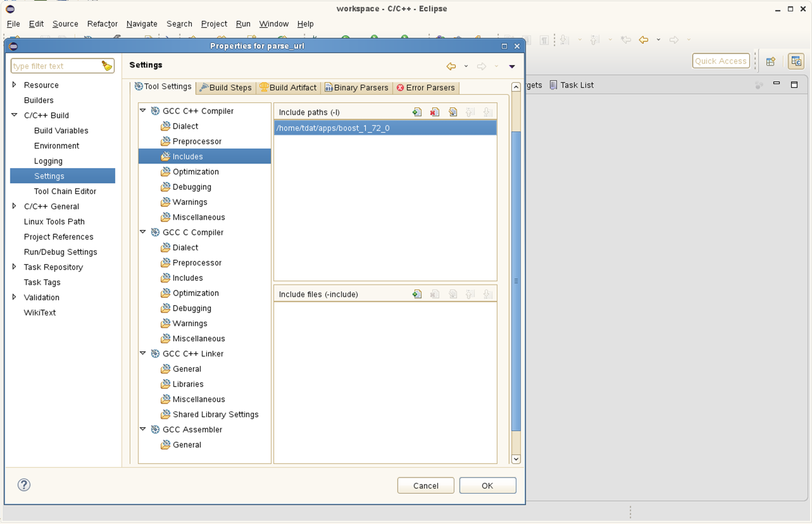812x524 pixels.
Task: Open the Help menu
Action: pos(305,24)
